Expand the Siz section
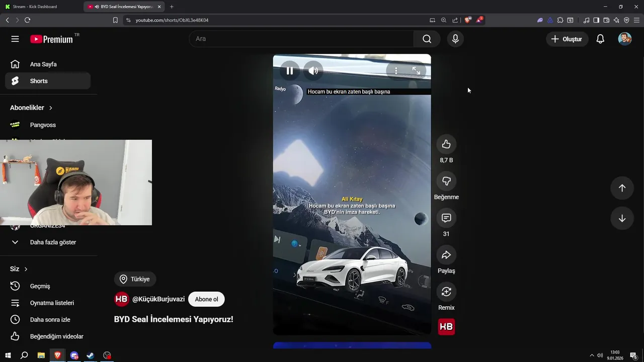The width and height of the screenshot is (644, 362). pos(19,269)
